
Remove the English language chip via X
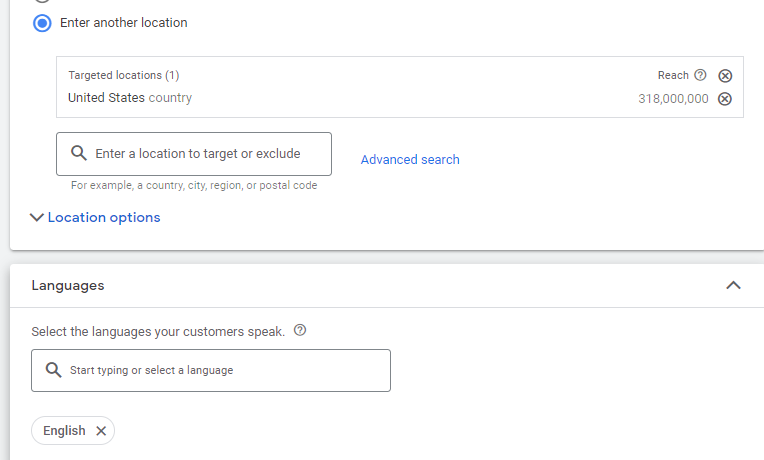(x=101, y=431)
